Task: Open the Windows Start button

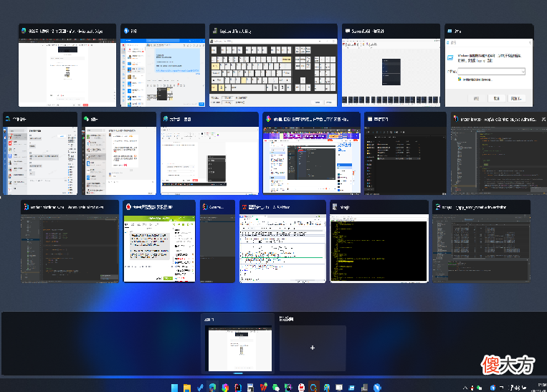Action: pos(174,387)
